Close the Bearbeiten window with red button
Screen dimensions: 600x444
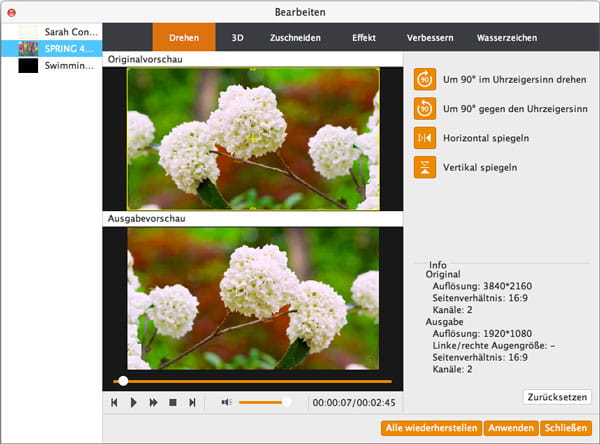[11, 13]
